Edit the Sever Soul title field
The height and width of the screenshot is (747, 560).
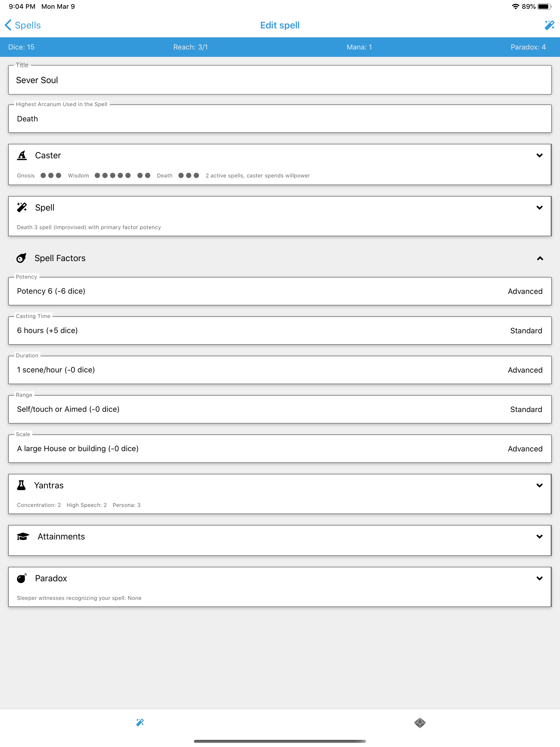tap(280, 80)
